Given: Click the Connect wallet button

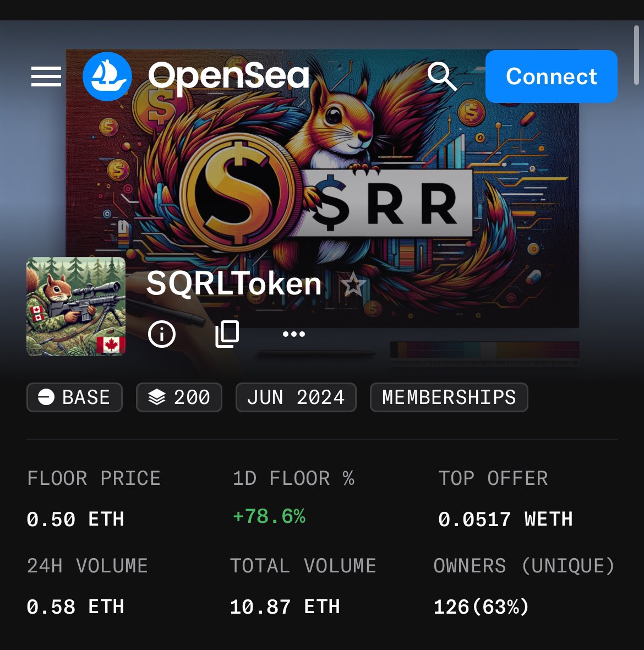Looking at the screenshot, I should [x=551, y=77].
